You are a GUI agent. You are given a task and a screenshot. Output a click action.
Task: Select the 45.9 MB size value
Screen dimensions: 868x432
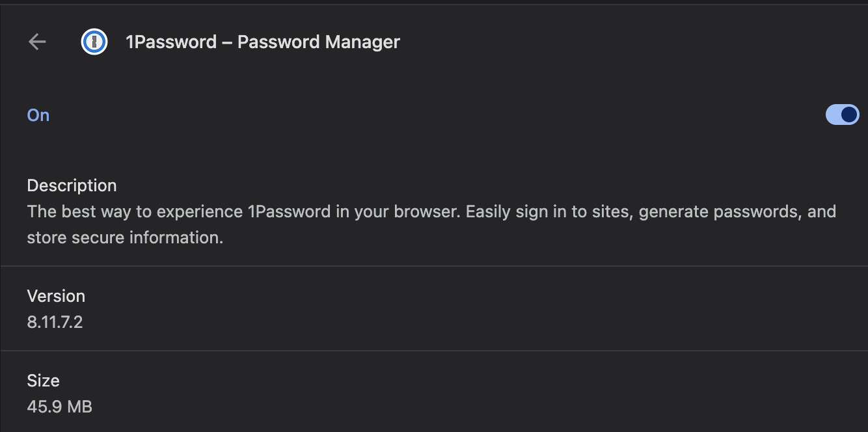coord(59,407)
